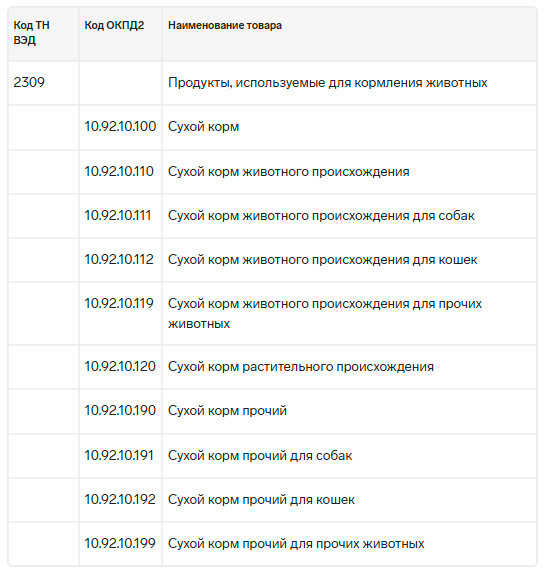This screenshot has width=547, height=577.
Task: Click the 'Код ОКПД2' column header
Action: (114, 25)
